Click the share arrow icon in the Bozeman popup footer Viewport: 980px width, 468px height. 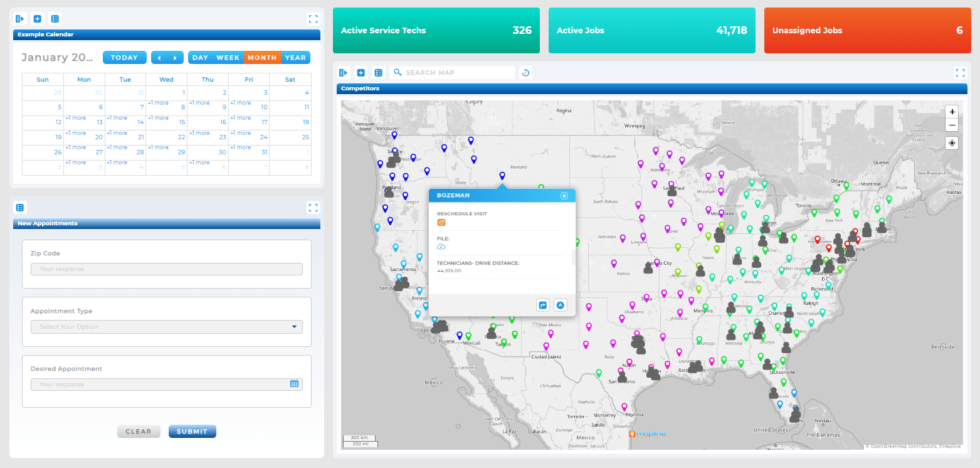542,305
